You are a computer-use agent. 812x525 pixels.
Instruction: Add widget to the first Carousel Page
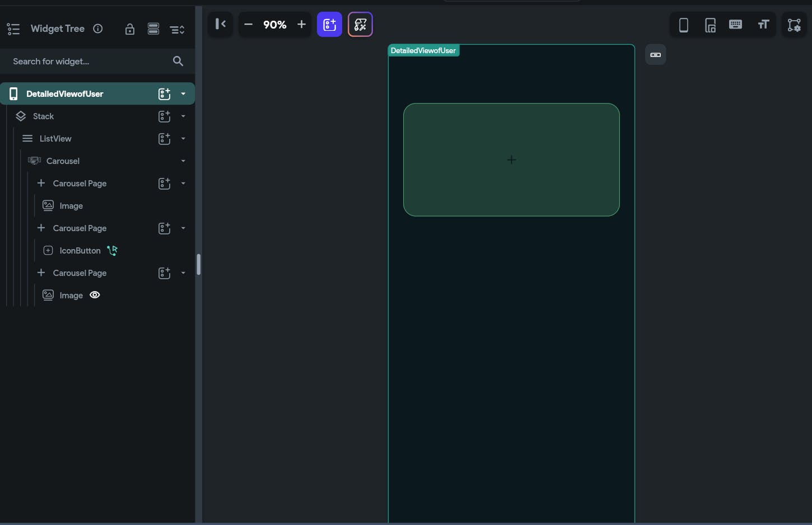pyautogui.click(x=164, y=184)
